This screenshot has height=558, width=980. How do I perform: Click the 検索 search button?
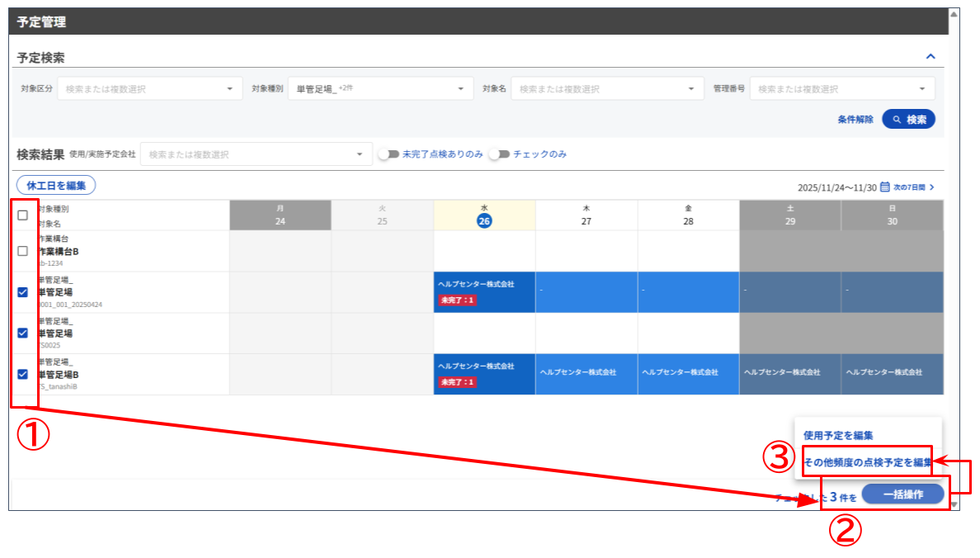908,120
